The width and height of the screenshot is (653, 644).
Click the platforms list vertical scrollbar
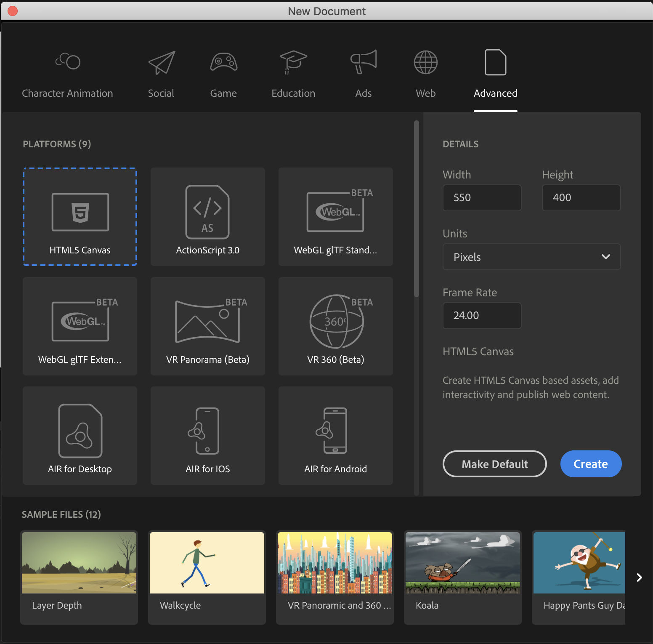point(417,209)
